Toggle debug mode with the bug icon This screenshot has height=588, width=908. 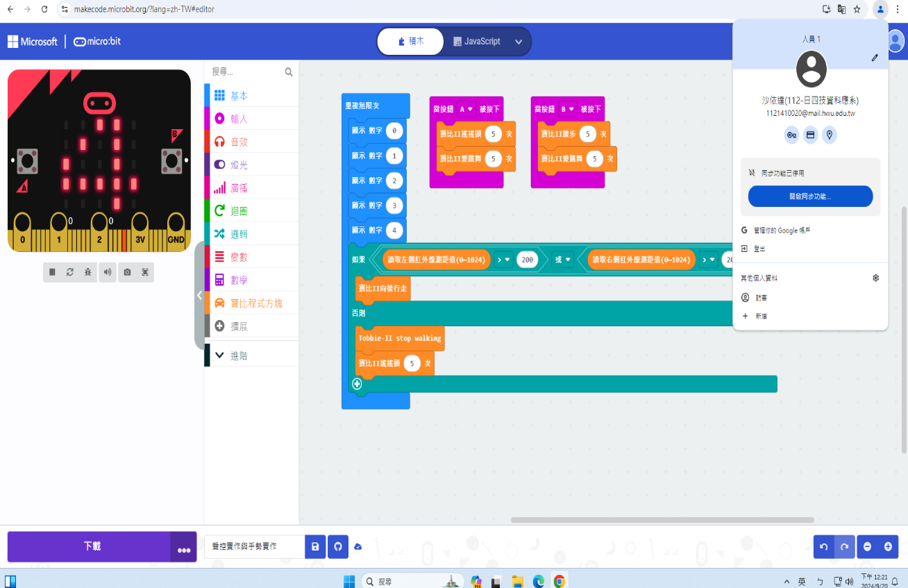click(88, 272)
